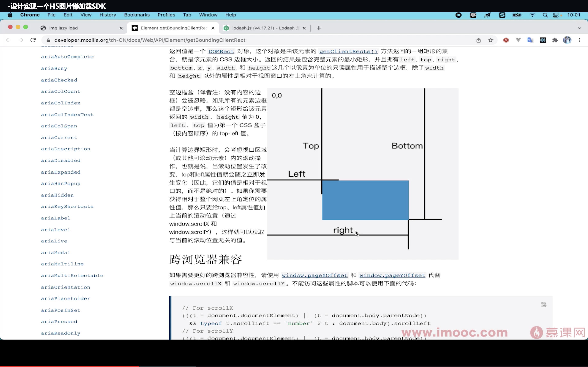Open the Extensions puzzle piece icon
Image resolution: width=588 pixels, height=367 pixels.
tap(555, 40)
